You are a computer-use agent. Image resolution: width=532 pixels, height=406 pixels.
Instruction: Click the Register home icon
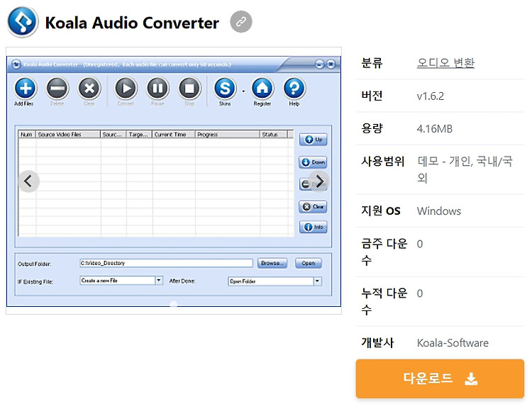pos(262,88)
